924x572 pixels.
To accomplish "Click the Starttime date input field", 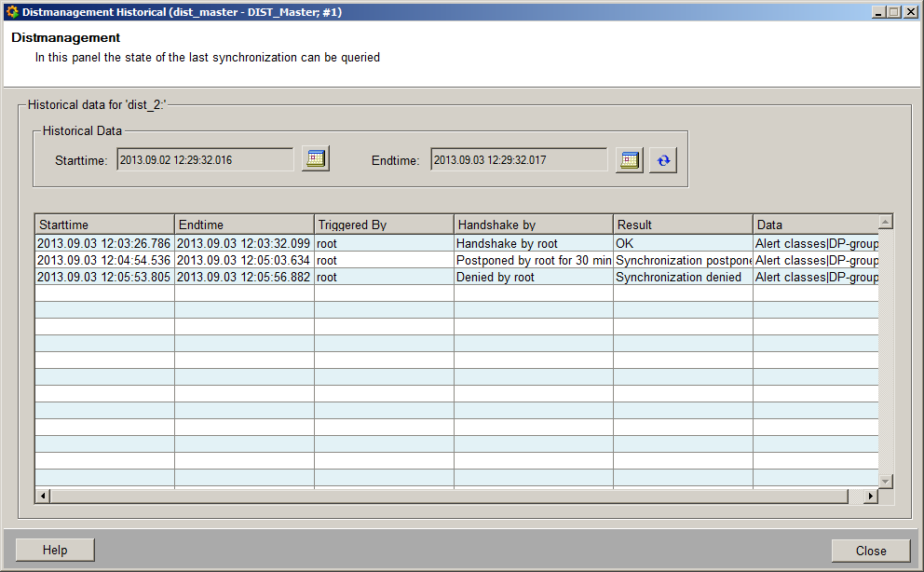I will 205,160.
